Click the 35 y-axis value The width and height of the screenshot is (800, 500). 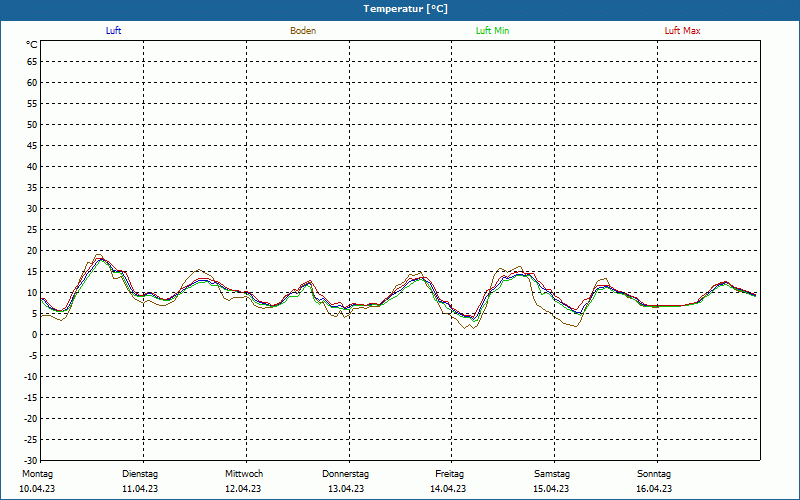point(32,188)
